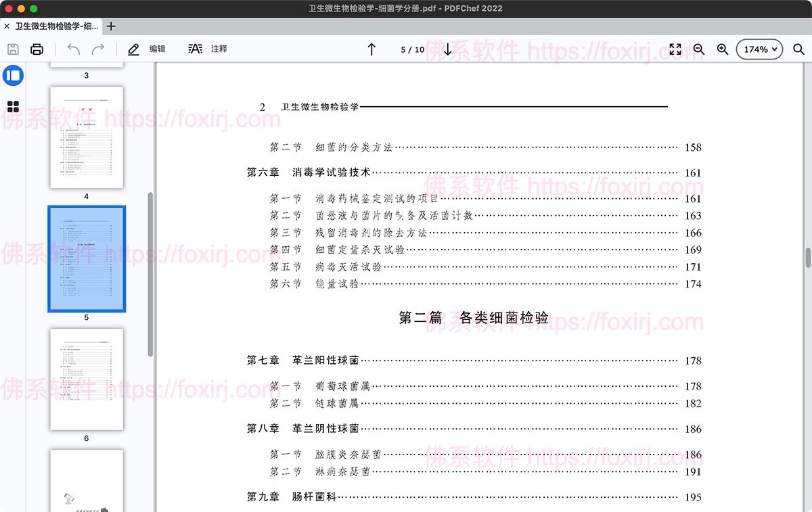Open search with the magnifier icon
The width and height of the screenshot is (812, 512).
[x=798, y=49]
